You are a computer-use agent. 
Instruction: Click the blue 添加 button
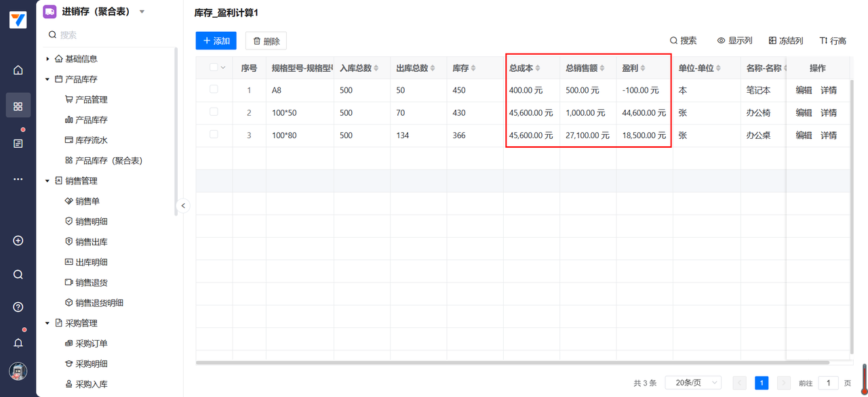click(x=216, y=41)
